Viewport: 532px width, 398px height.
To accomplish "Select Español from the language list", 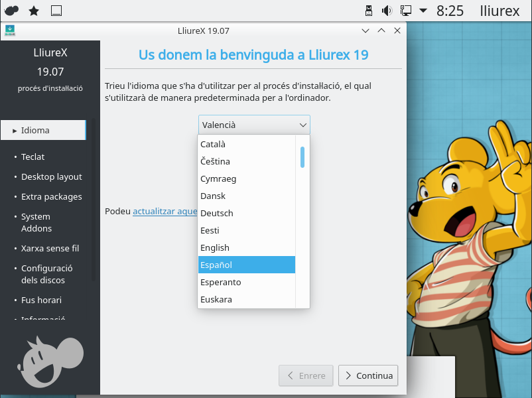I will 247,265.
